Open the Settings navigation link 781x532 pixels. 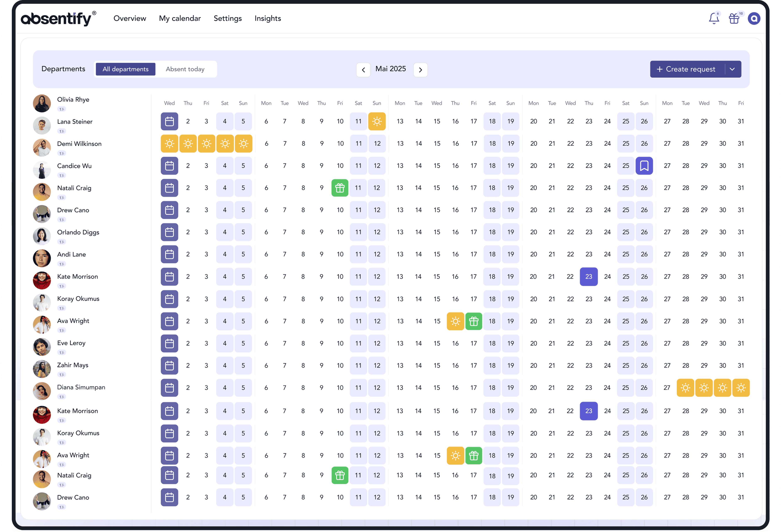click(x=228, y=18)
